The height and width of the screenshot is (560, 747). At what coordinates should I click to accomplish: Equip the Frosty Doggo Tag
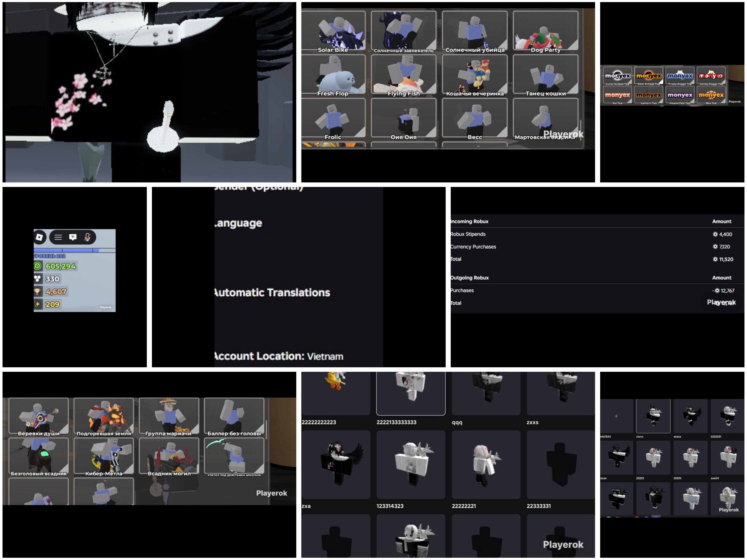click(x=680, y=76)
